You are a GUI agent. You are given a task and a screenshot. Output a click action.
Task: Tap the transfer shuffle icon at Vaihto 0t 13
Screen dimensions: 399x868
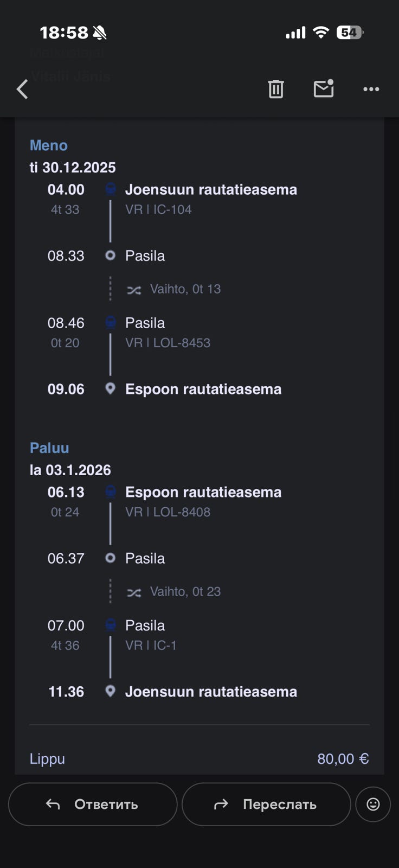pos(134,290)
